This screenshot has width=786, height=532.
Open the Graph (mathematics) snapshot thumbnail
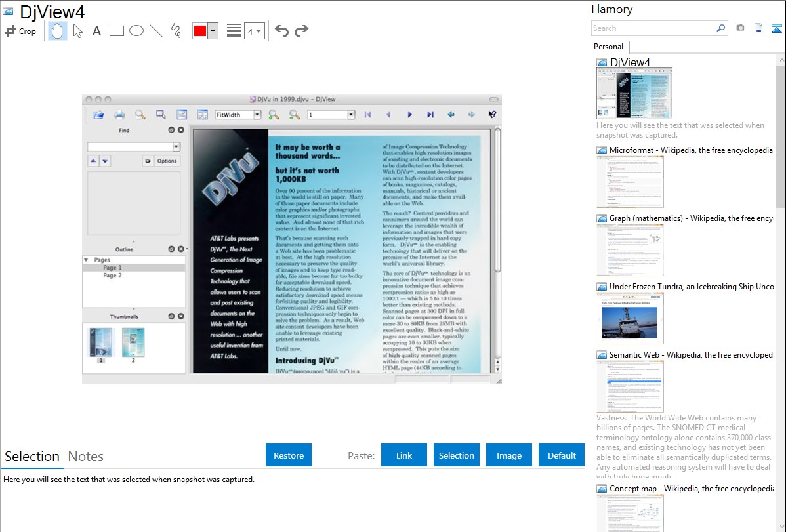[x=630, y=250]
